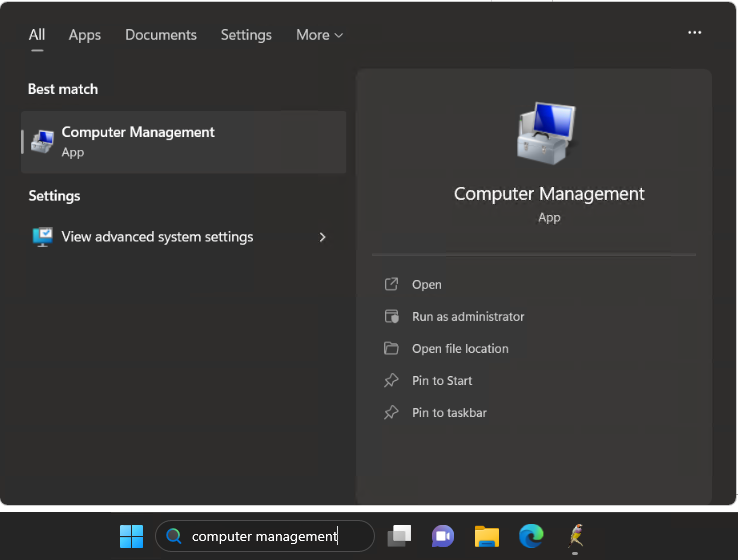This screenshot has width=738, height=560.
Task: Click the large Computer Management preview icon
Action: 546,134
